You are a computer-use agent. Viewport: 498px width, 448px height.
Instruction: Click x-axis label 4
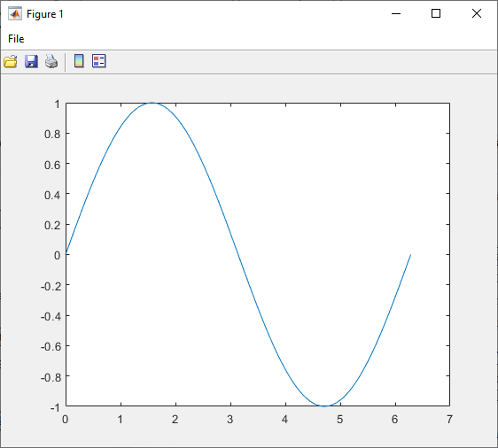285,420
